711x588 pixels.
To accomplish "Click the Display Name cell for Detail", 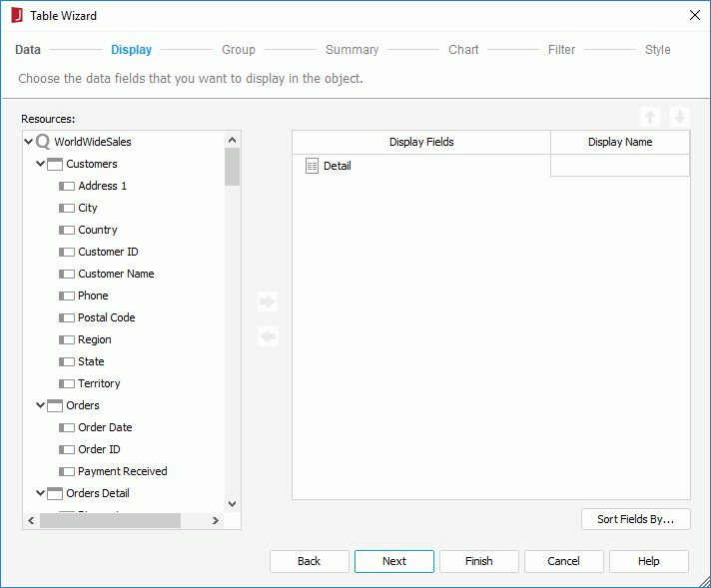I will point(620,166).
